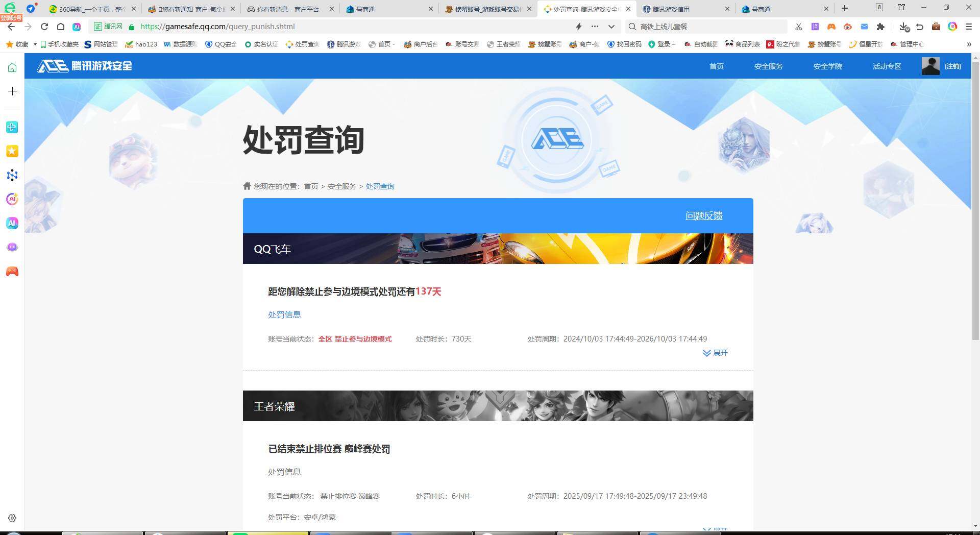This screenshot has height=535, width=980.
Task: Click the scissors screenshot icon in the toolbar
Action: (799, 27)
